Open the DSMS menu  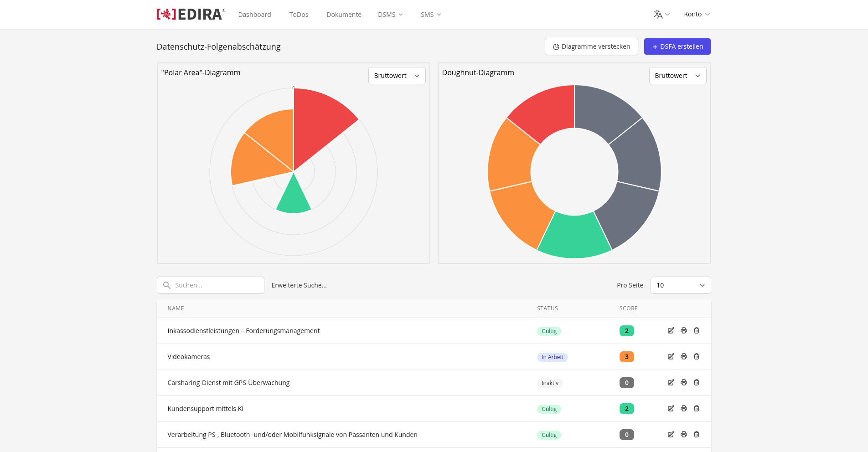390,15
